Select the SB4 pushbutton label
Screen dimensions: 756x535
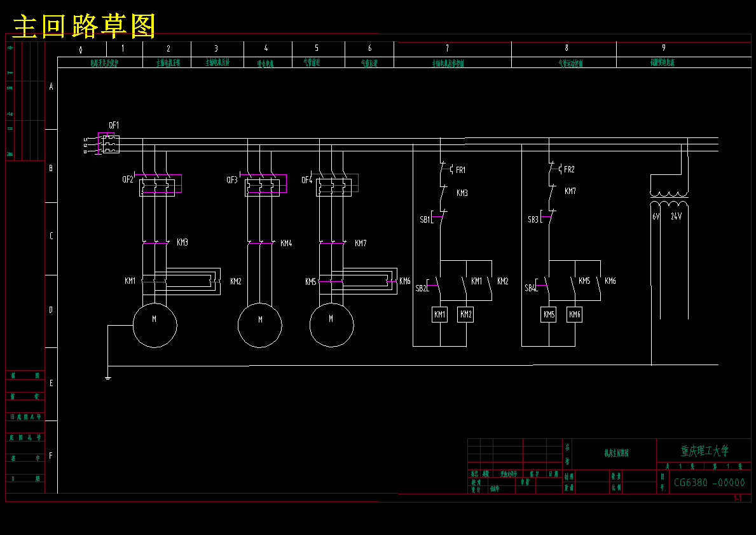click(x=530, y=288)
